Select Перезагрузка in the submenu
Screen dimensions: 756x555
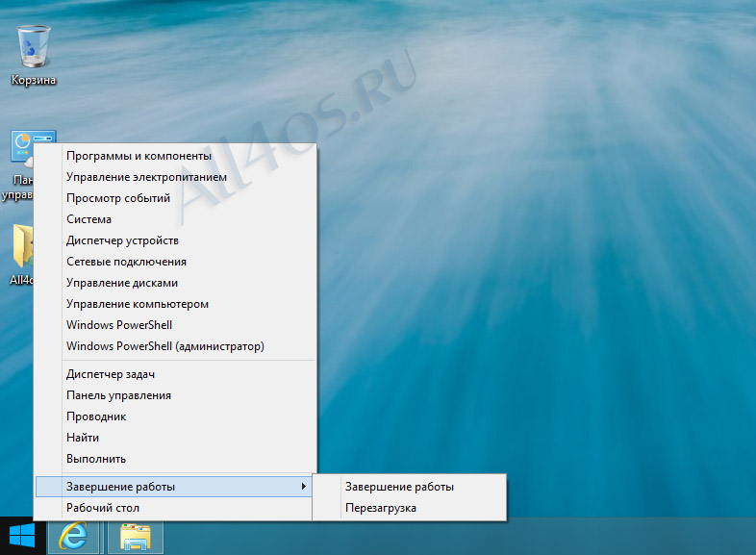pyautogui.click(x=410, y=508)
